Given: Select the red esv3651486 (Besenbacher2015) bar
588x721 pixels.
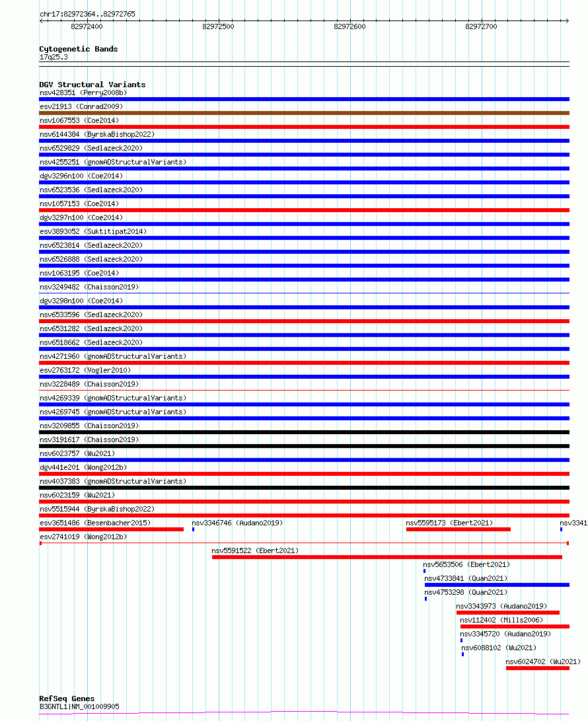Looking at the screenshot, I should click(x=111, y=529).
